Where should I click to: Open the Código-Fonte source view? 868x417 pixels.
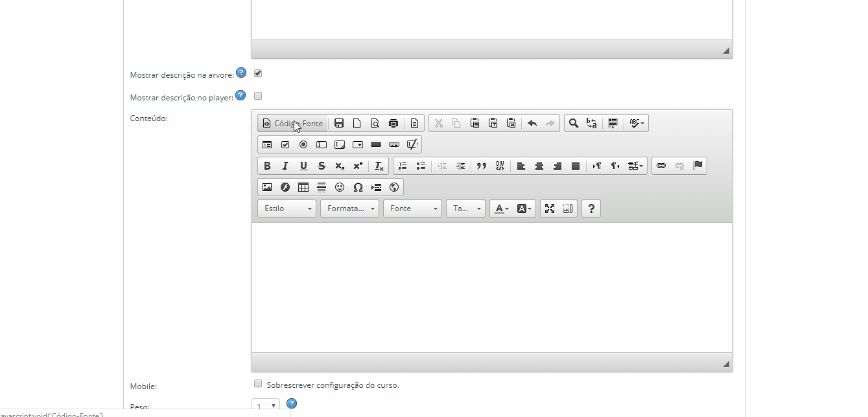pyautogui.click(x=292, y=123)
